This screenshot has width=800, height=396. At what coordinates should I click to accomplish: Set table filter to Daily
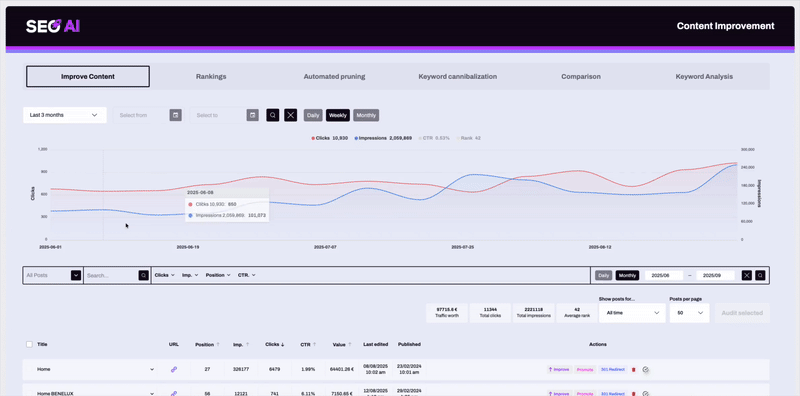[604, 276]
